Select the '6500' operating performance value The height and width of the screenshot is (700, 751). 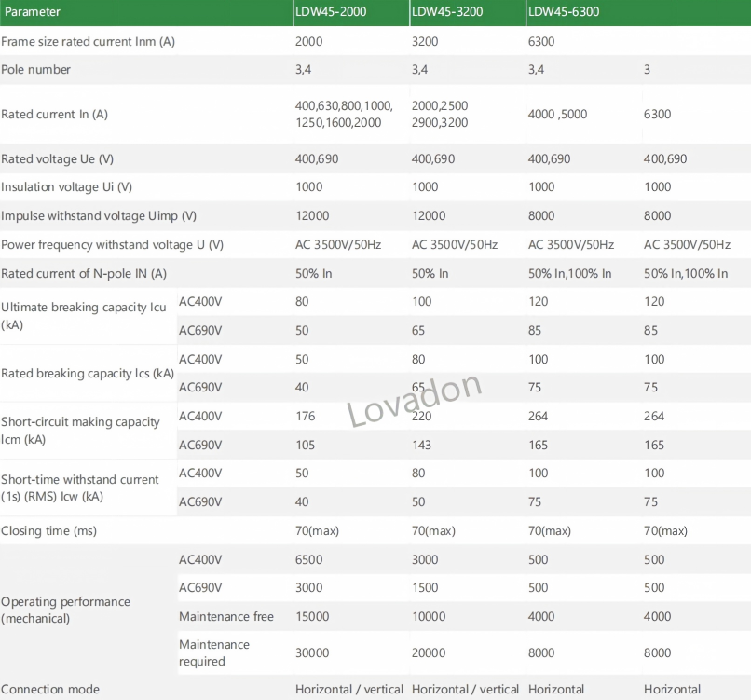tap(309, 559)
